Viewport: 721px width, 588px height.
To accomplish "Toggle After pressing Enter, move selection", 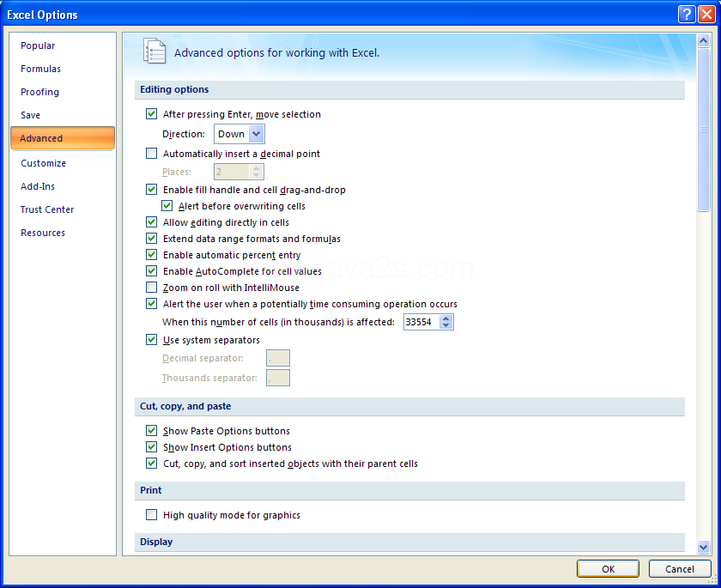I will click(151, 114).
